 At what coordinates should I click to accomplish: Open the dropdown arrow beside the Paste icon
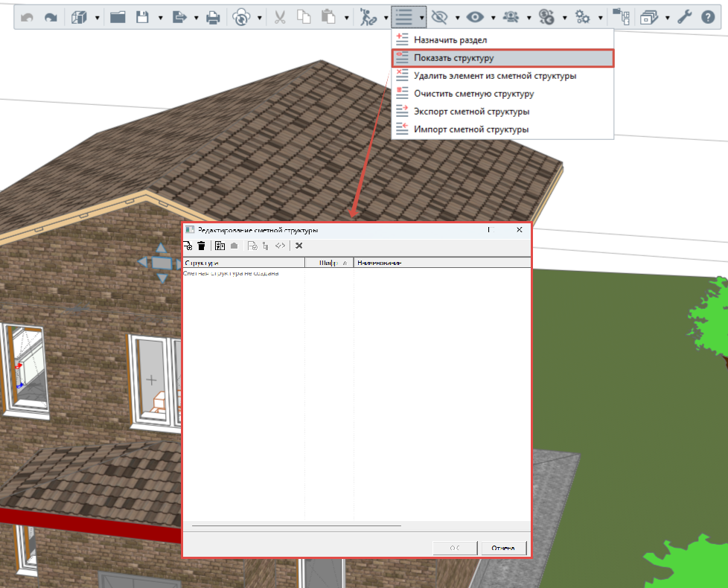point(346,18)
